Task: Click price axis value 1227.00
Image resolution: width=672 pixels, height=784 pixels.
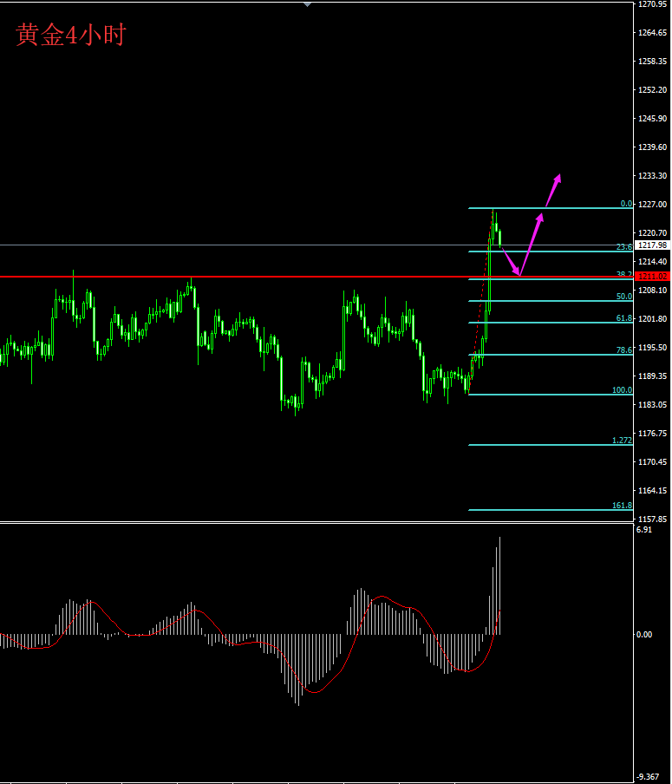Action: pyautogui.click(x=653, y=204)
